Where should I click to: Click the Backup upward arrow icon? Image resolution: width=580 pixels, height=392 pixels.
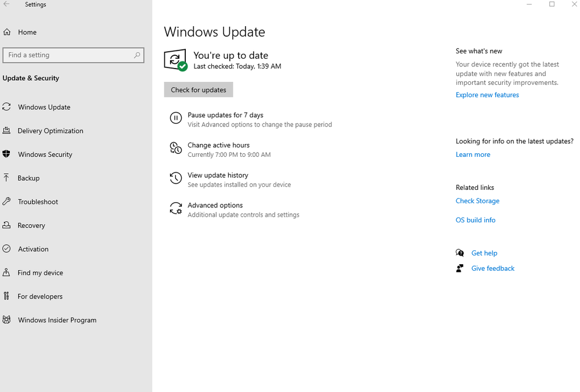coord(6,178)
